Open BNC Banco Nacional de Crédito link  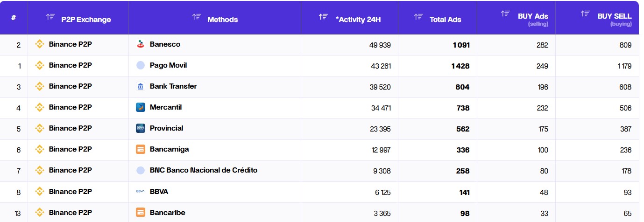tap(203, 170)
